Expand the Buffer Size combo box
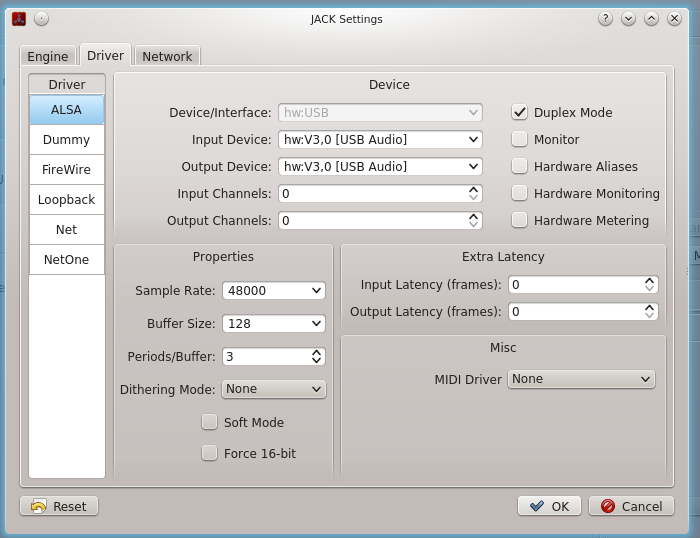 [x=274, y=324]
